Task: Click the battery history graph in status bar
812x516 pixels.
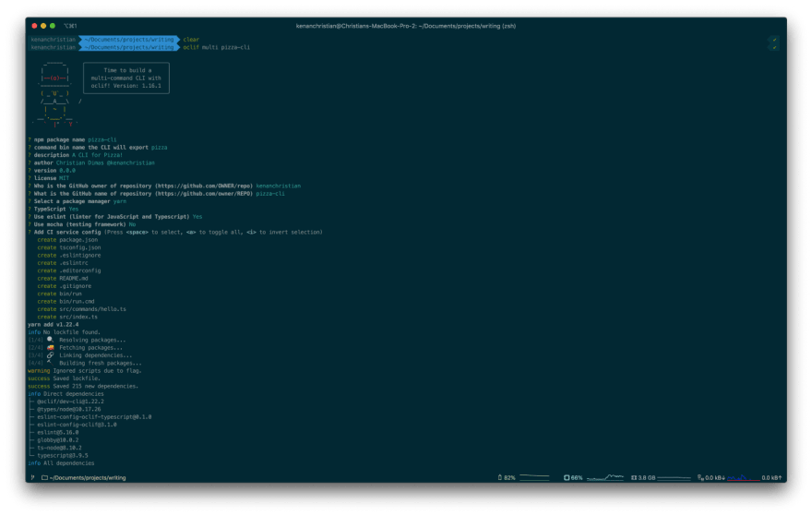Action: click(x=534, y=477)
